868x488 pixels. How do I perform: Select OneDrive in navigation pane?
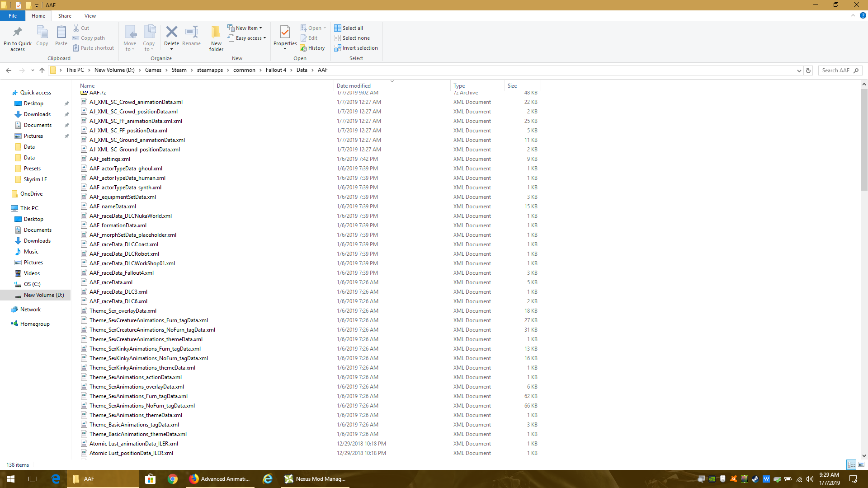(31, 194)
